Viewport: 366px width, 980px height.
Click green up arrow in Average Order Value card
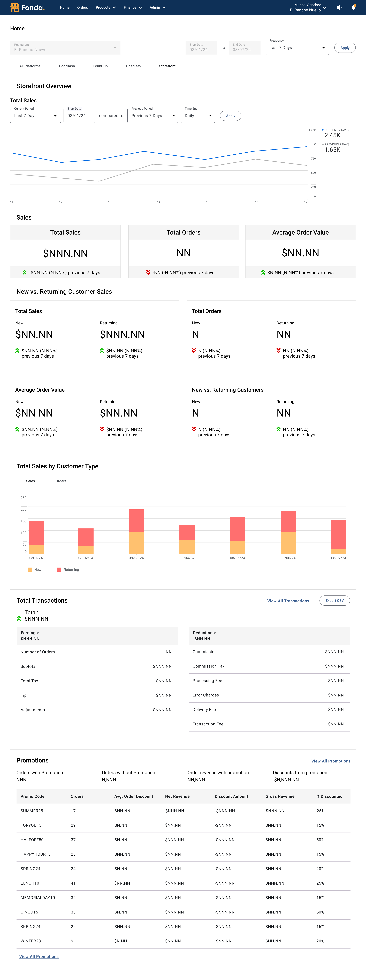coord(263,272)
